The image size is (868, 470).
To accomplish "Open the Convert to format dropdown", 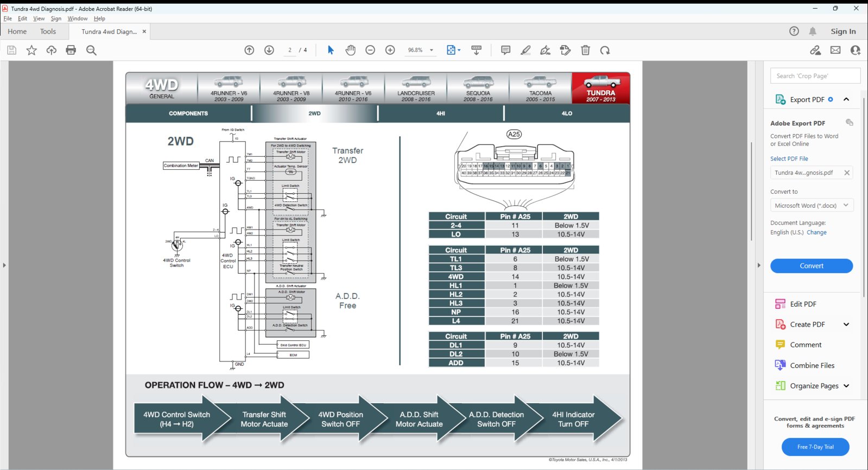I will 812,205.
